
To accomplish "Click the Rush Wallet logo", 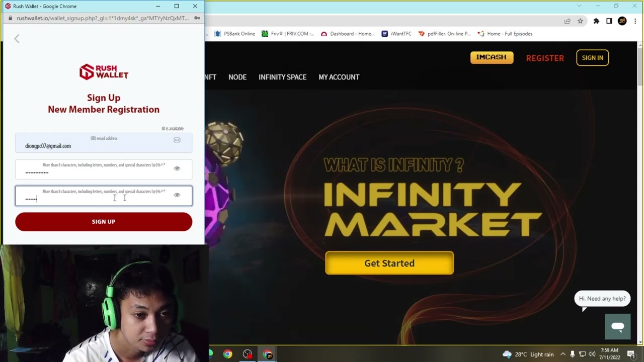I will coord(104,72).
